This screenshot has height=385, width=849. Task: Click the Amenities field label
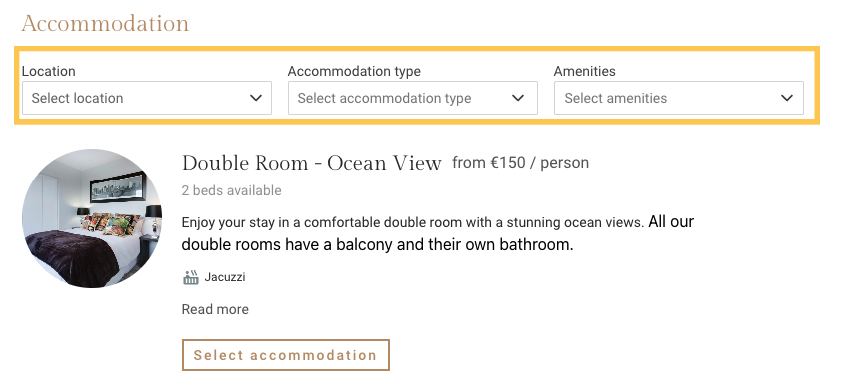click(x=584, y=71)
